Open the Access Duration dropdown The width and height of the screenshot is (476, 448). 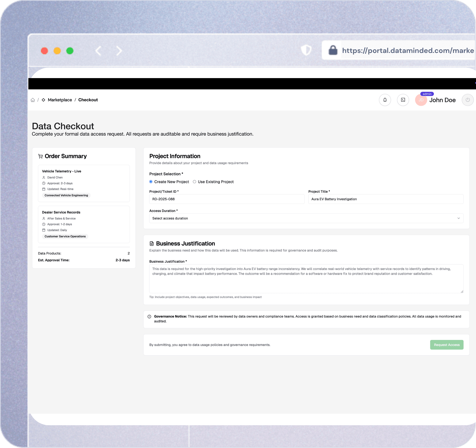[x=306, y=218]
